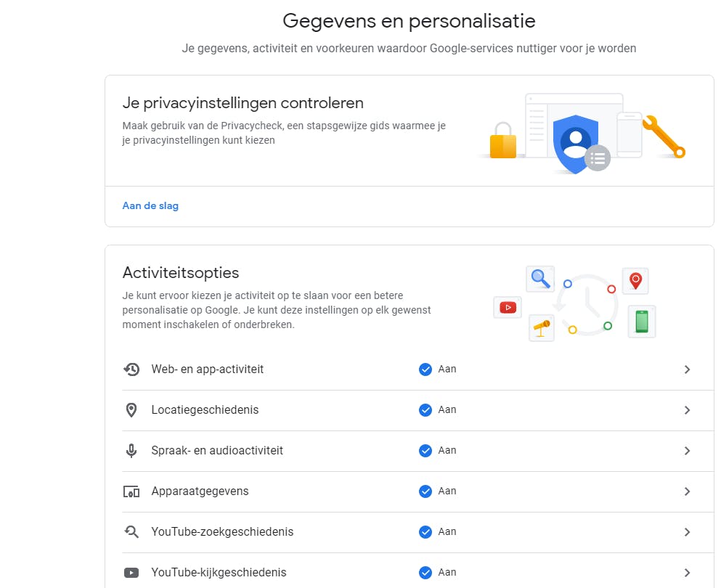Click the Activiteitsopties section heading

[181, 273]
